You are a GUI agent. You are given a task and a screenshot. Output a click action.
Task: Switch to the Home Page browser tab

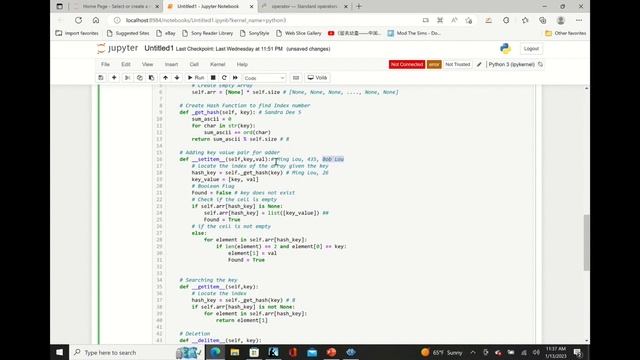point(116,7)
